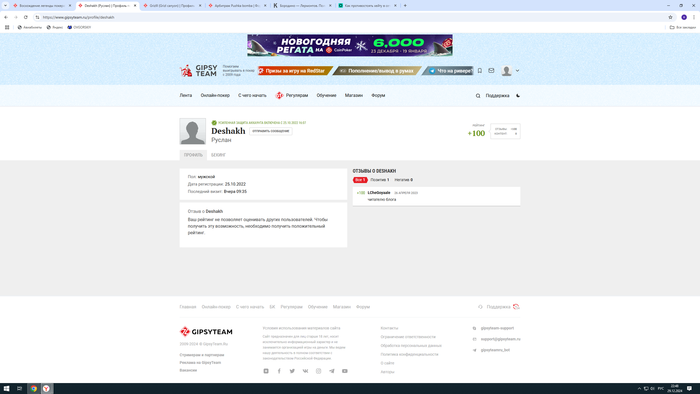Open the Лента menu item

click(186, 95)
